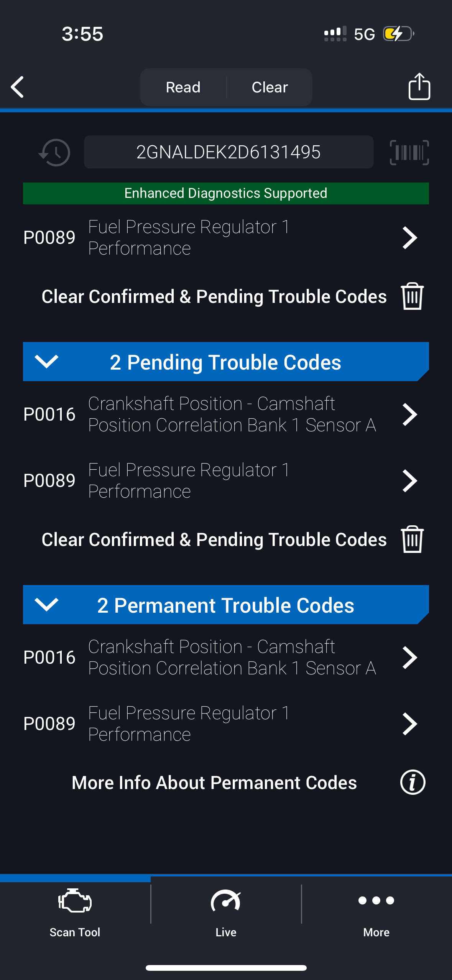452x980 pixels.
Task: Select the Read segment button
Action: pos(183,87)
